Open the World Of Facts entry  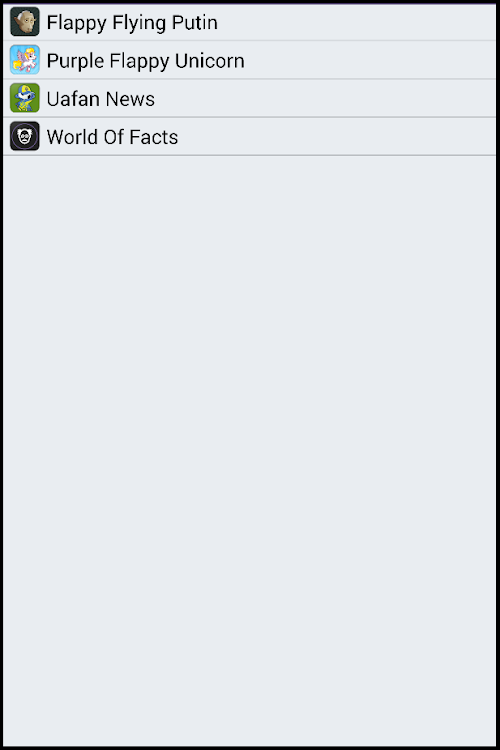pos(249,136)
